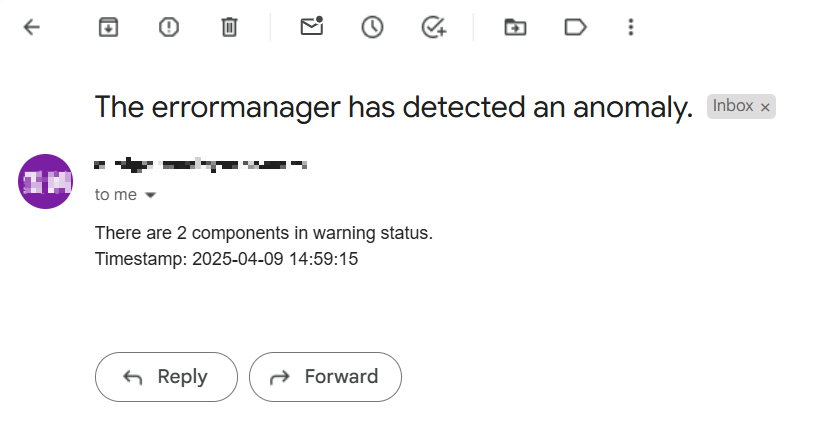Screen dimensions: 814x444
Task: Click the warning status message line
Action: point(263,233)
